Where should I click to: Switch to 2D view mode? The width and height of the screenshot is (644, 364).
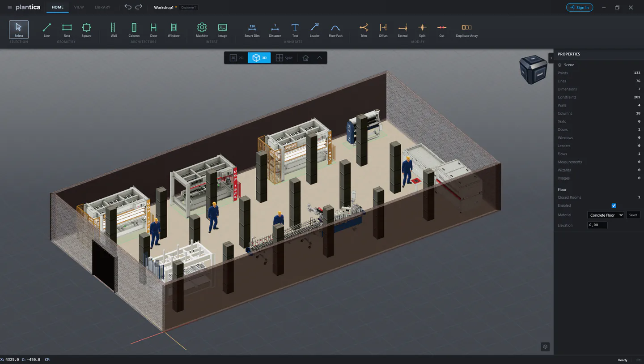pos(237,58)
